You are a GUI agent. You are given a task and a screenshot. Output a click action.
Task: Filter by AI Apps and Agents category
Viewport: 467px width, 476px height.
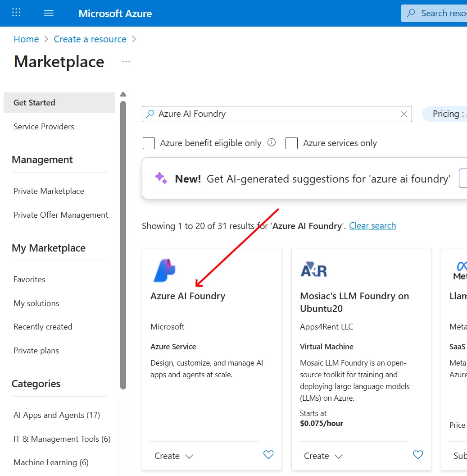coord(57,415)
